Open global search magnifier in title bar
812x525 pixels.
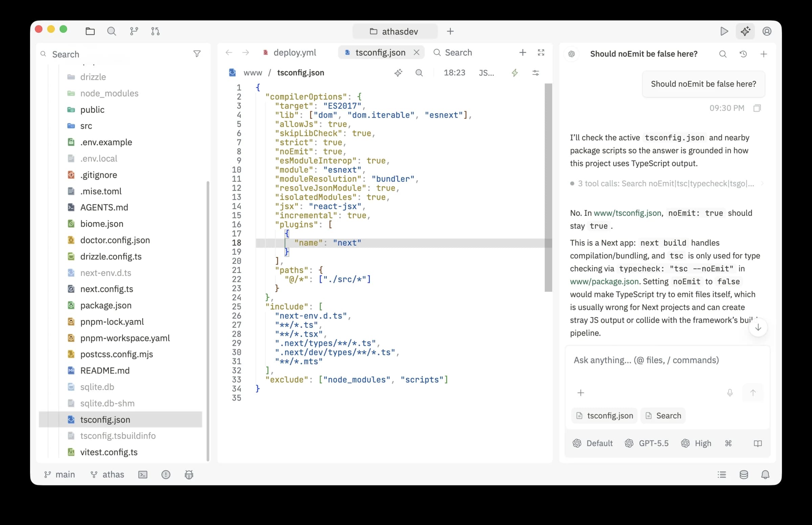click(111, 31)
